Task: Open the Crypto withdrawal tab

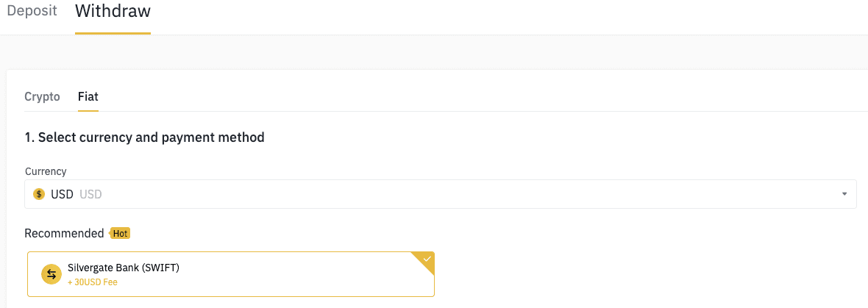Action: (42, 96)
